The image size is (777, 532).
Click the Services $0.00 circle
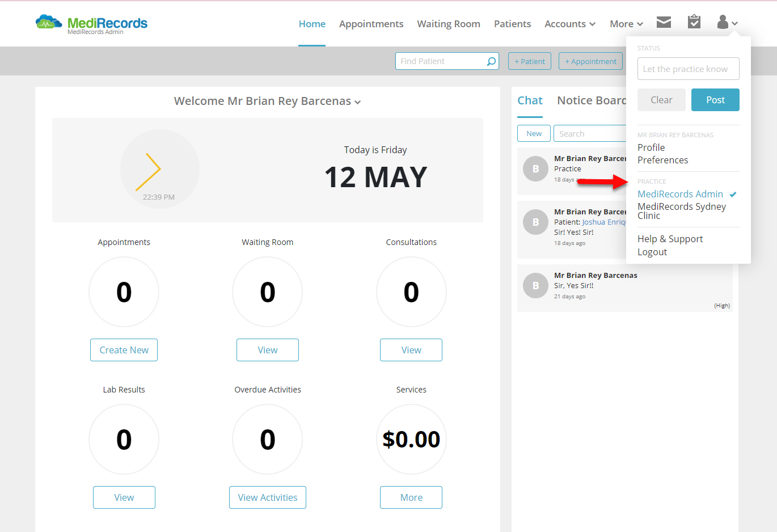coord(411,440)
